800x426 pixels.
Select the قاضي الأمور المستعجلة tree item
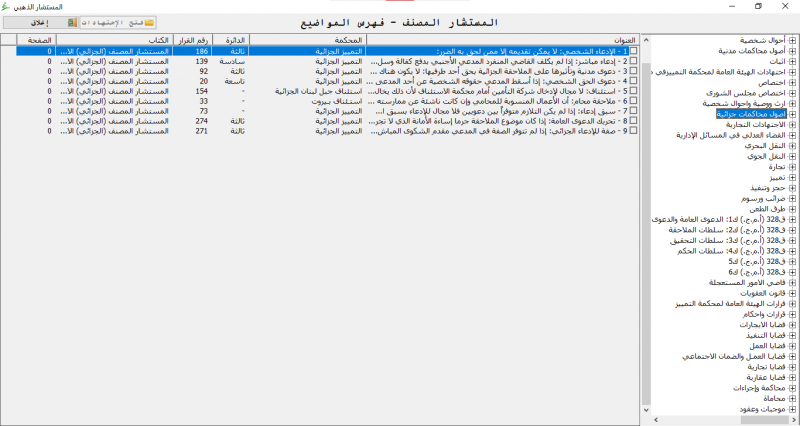point(748,283)
